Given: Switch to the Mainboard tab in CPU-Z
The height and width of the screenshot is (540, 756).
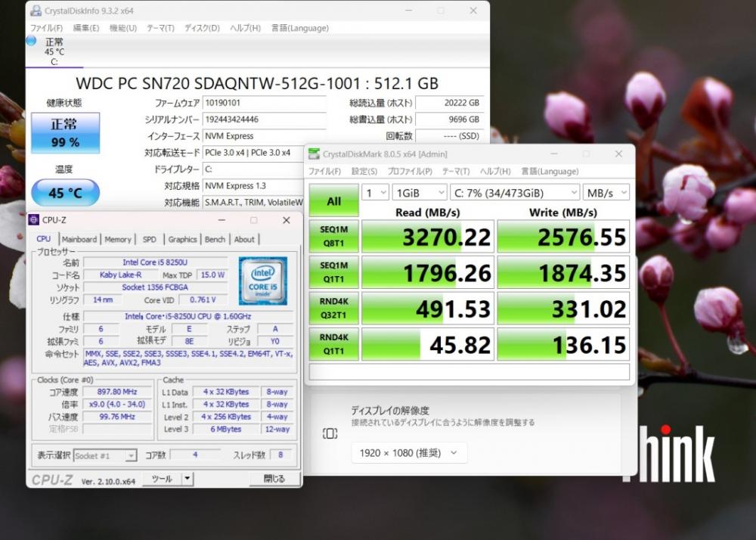Looking at the screenshot, I should (79, 239).
